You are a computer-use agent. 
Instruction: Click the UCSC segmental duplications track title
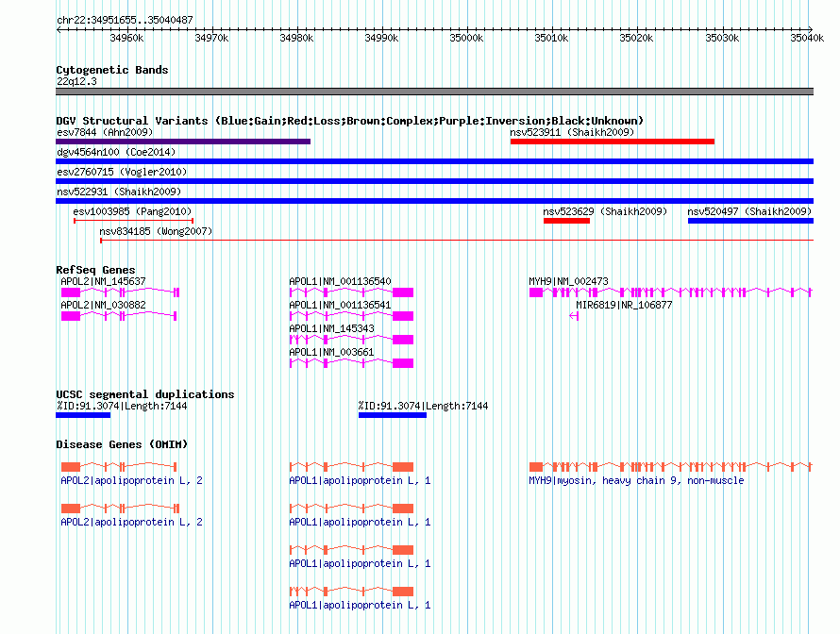click(145, 394)
